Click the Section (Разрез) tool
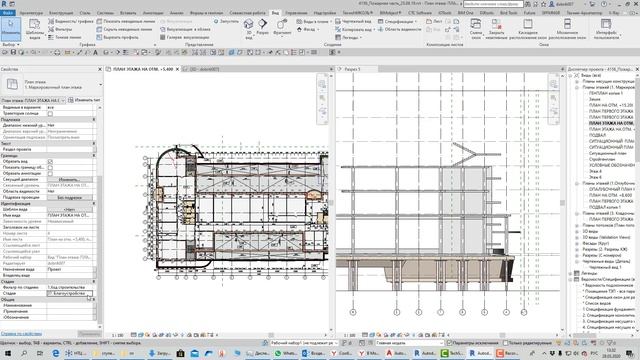Screen dimensions: 640x360 tap(262, 27)
